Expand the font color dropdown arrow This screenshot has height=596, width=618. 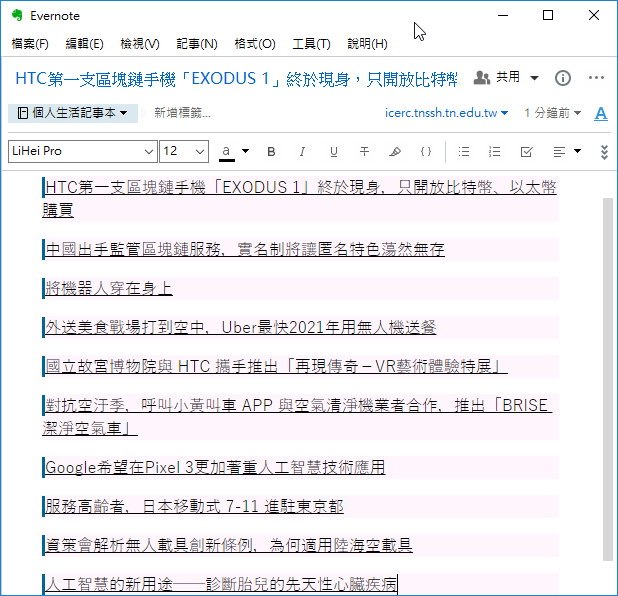245,151
